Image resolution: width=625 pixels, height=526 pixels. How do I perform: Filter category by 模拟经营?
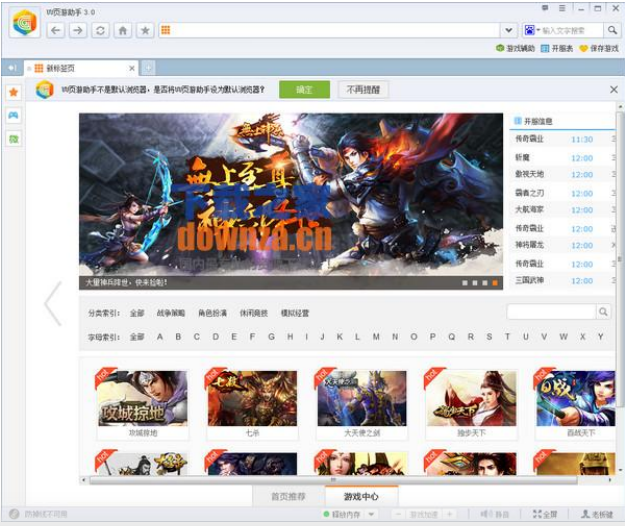[x=295, y=313]
